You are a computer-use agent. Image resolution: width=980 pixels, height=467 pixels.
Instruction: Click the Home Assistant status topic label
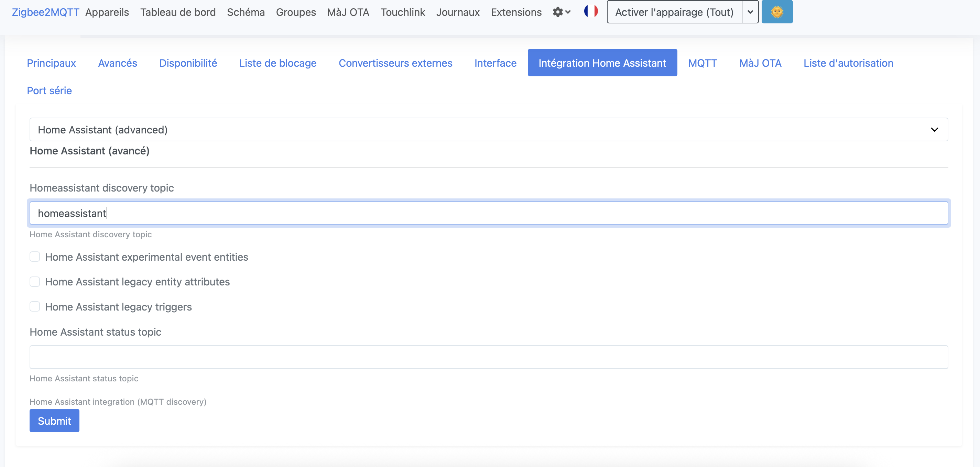click(x=96, y=332)
